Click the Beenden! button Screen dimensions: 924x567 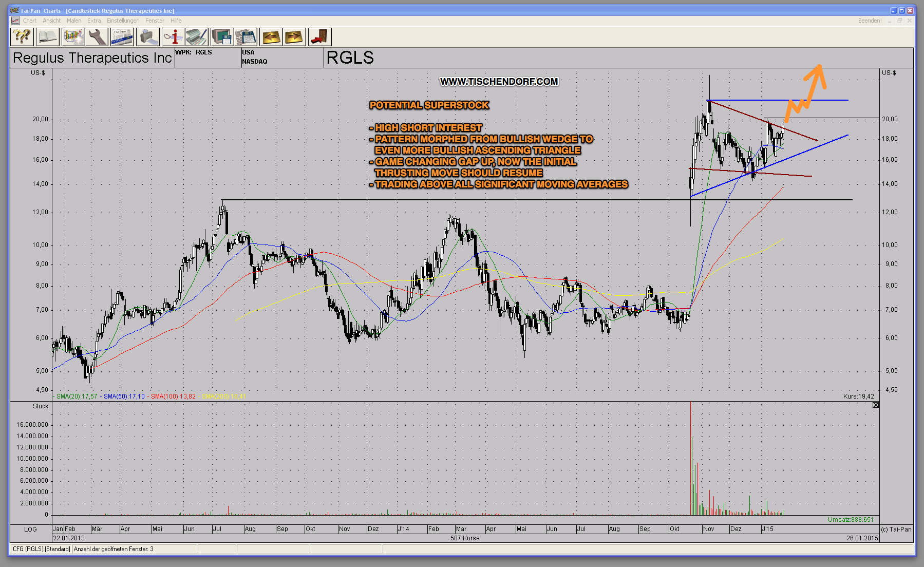point(870,21)
